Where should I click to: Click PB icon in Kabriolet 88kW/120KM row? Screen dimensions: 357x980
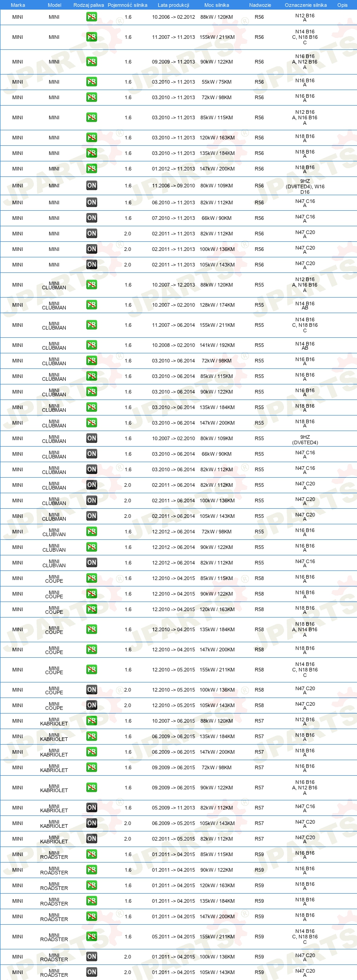pyautogui.click(x=91, y=721)
